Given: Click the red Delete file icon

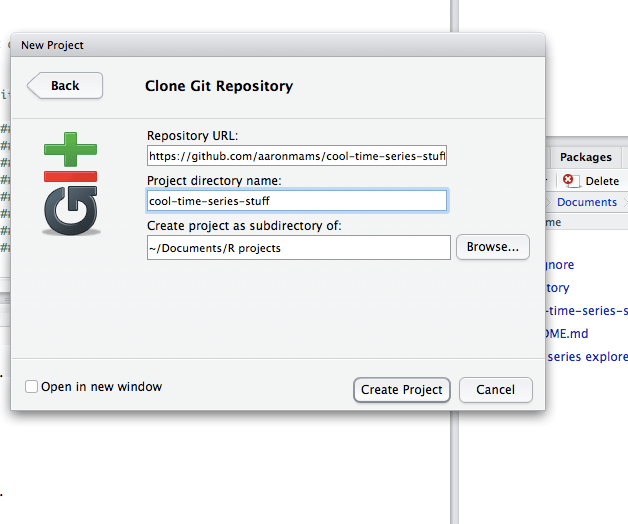Looking at the screenshot, I should pyautogui.click(x=570, y=181).
